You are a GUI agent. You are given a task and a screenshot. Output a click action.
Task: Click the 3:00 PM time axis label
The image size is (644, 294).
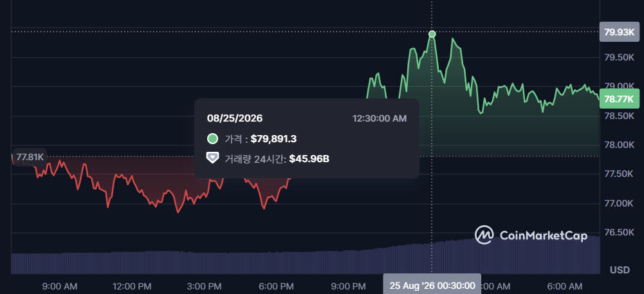(x=204, y=286)
